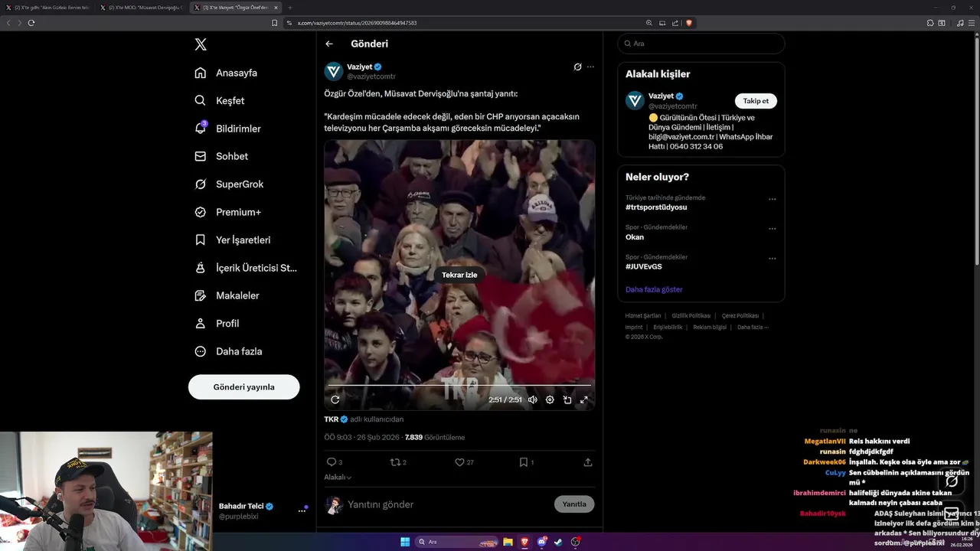This screenshot has height=551, width=980.
Task: Click the video progress bar
Action: 459,385
